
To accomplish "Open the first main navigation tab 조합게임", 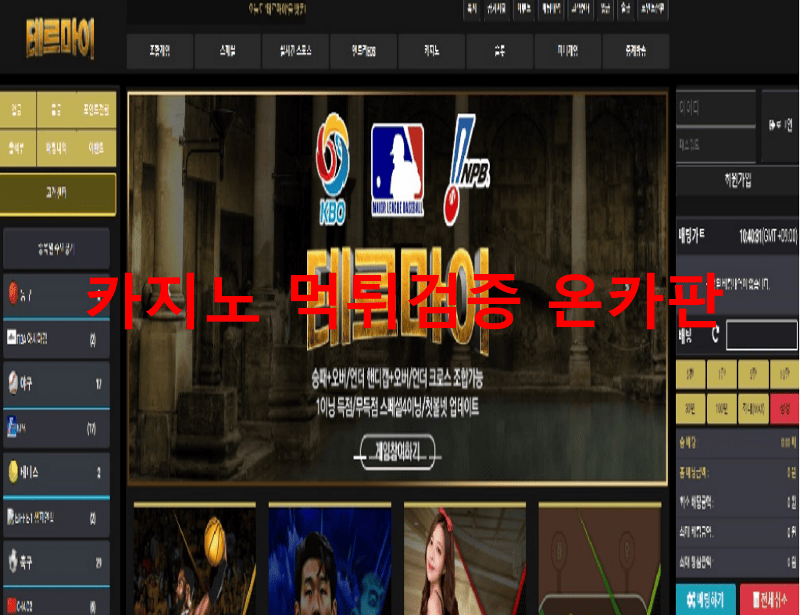I will click(x=160, y=51).
